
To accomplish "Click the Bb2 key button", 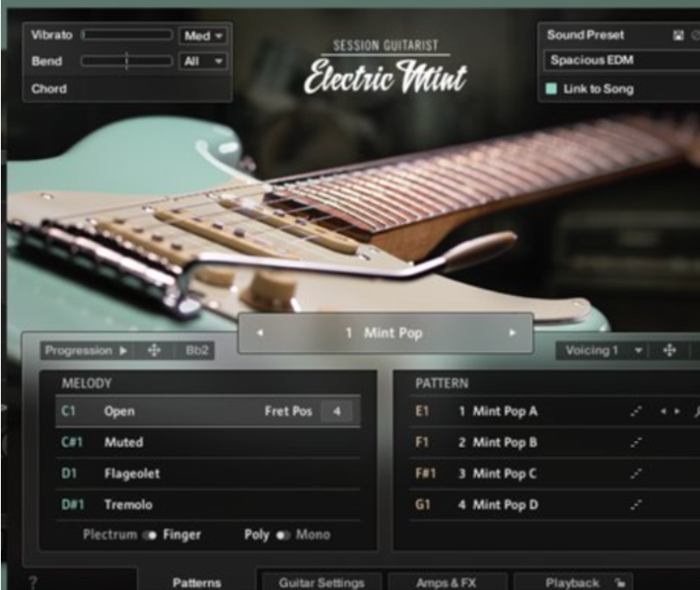I will (x=197, y=351).
